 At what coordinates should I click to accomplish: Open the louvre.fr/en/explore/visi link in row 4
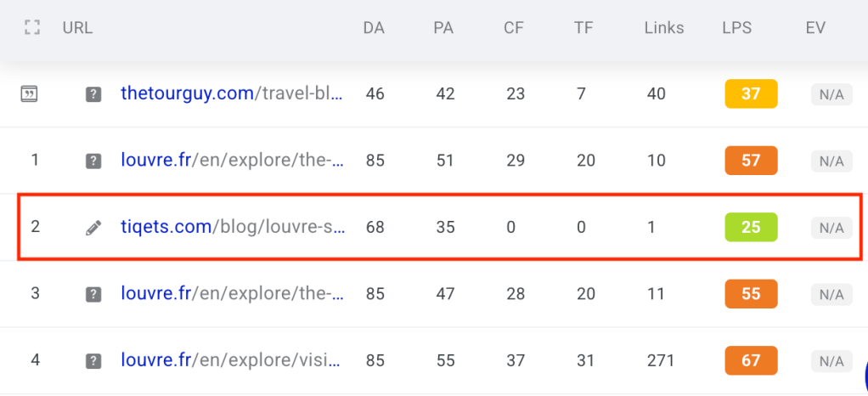(x=232, y=359)
